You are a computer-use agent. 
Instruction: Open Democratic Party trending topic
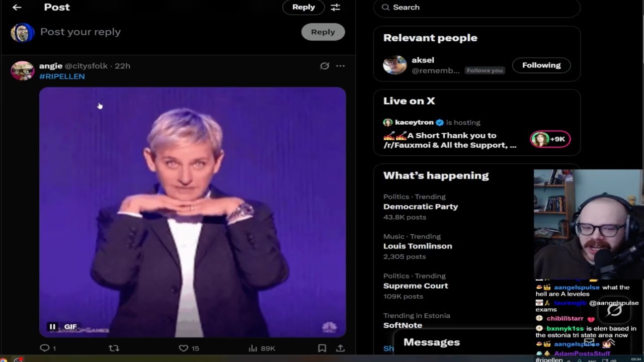click(x=421, y=207)
